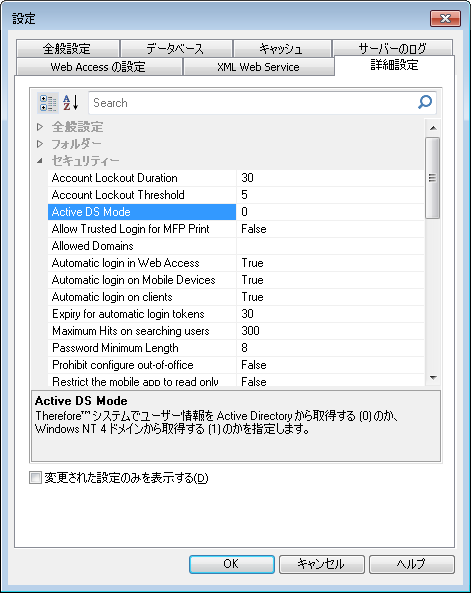The height and width of the screenshot is (593, 471).
Task: Select the 詳細設定 tab
Action: click(394, 65)
